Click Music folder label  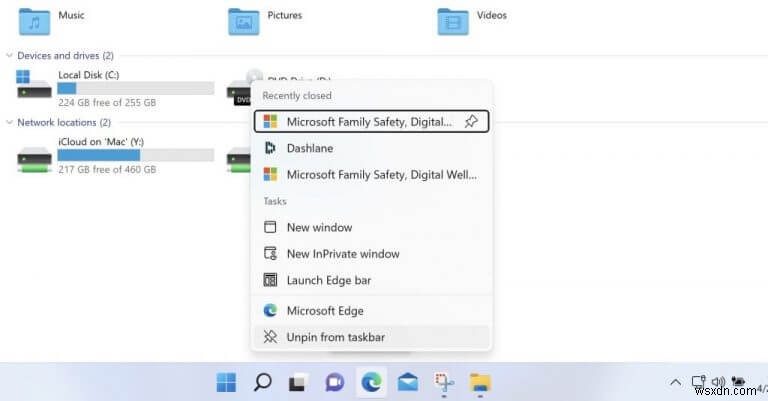(x=71, y=16)
